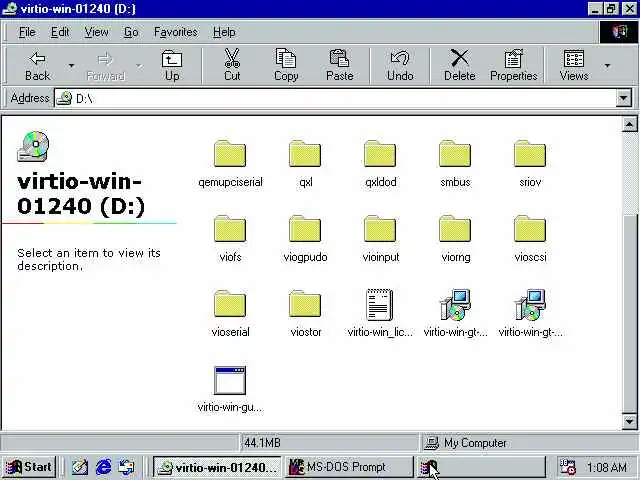Viewport: 640px width, 480px height.
Task: Click My Computer in status bar
Action: [x=475, y=443]
